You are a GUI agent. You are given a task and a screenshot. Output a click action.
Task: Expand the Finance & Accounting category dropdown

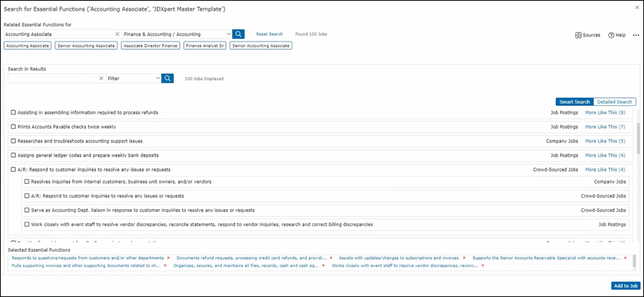click(228, 34)
